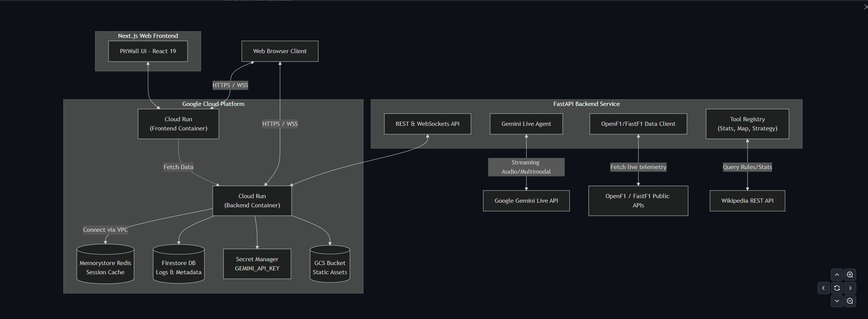Zoom out of the diagram
868x319 pixels.
pyautogui.click(x=850, y=301)
